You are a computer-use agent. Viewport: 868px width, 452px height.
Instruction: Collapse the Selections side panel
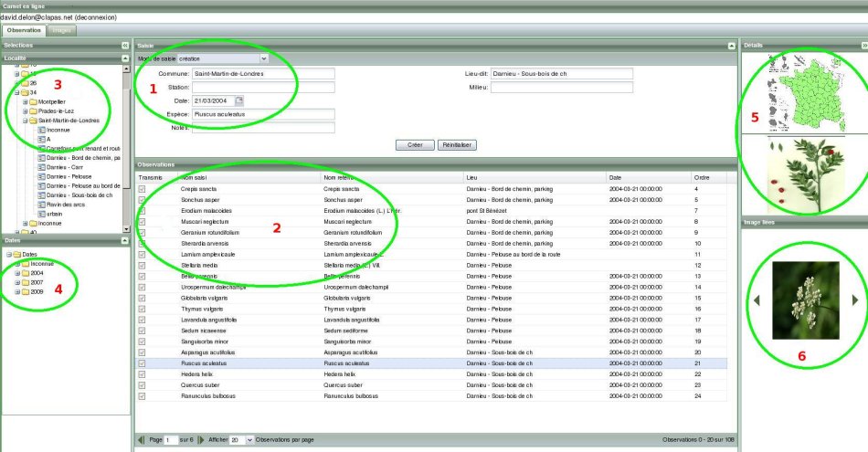124,45
